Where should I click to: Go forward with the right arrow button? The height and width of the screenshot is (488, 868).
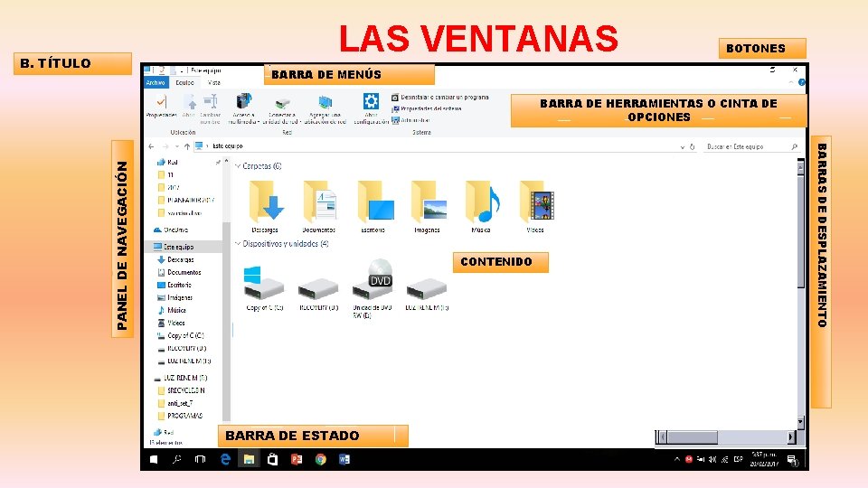pyautogui.click(x=165, y=146)
